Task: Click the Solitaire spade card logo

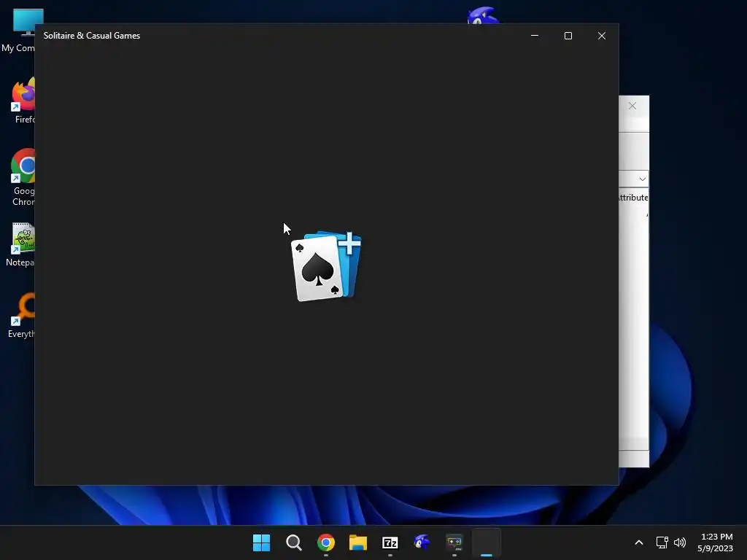Action: [x=326, y=266]
